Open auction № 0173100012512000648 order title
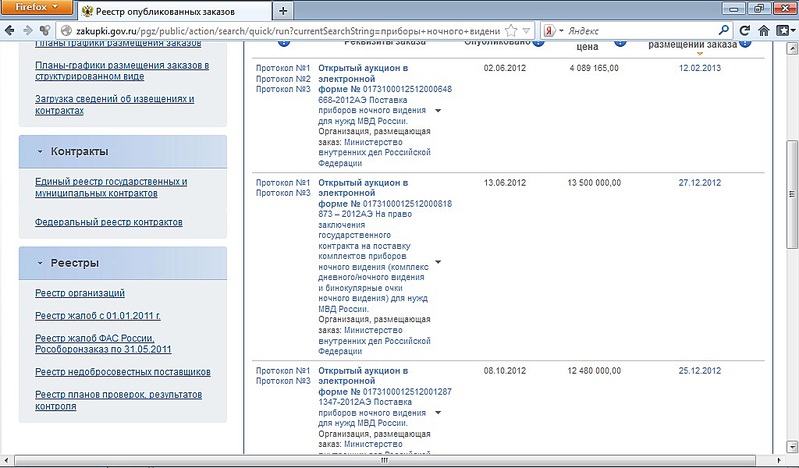 [385, 79]
